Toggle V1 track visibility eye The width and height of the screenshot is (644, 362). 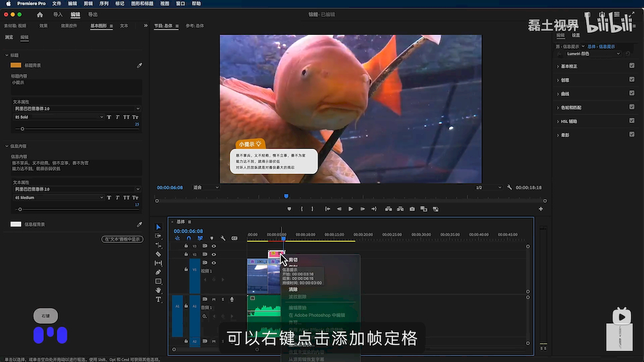[x=214, y=263]
